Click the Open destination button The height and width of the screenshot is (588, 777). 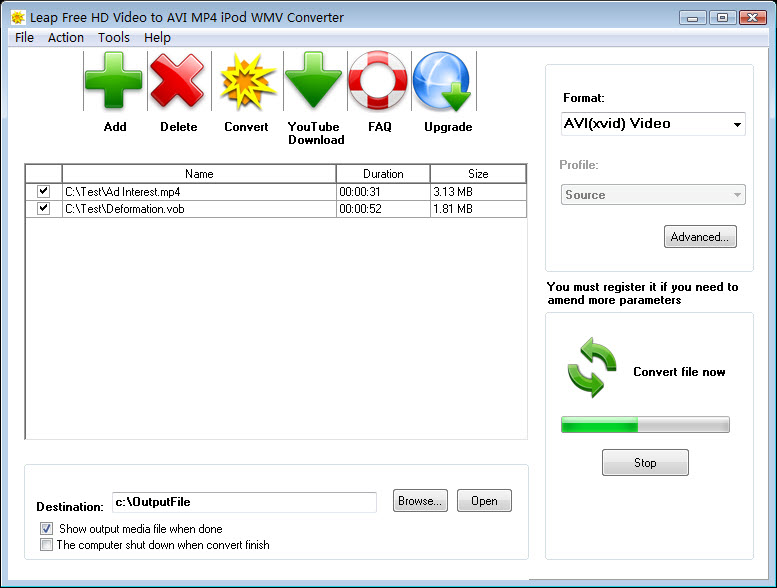pos(484,501)
